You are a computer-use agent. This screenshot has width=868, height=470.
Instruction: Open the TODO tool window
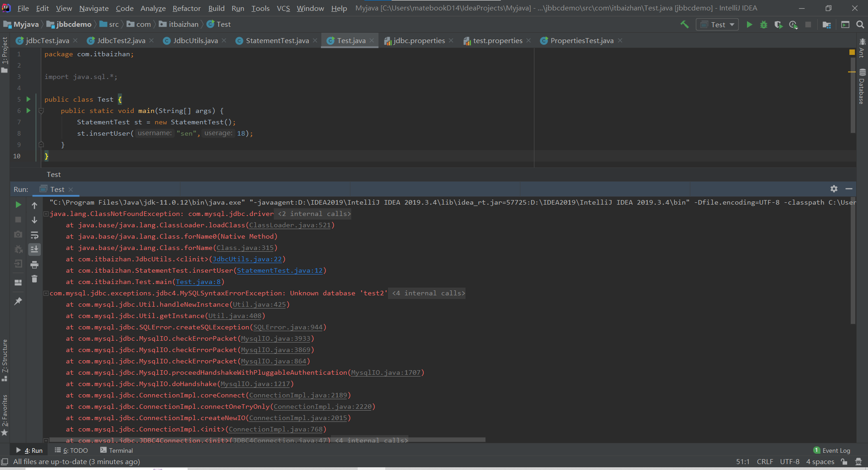pos(71,450)
